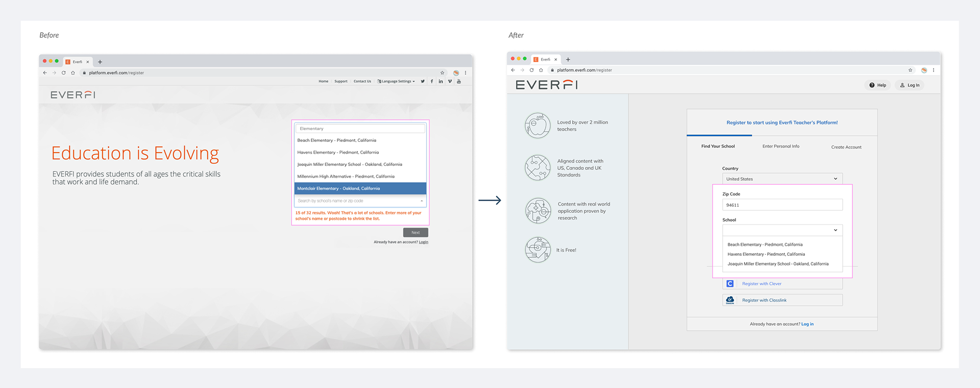Click home icon in Before browser toolbar
The height and width of the screenshot is (388, 980).
click(x=73, y=73)
